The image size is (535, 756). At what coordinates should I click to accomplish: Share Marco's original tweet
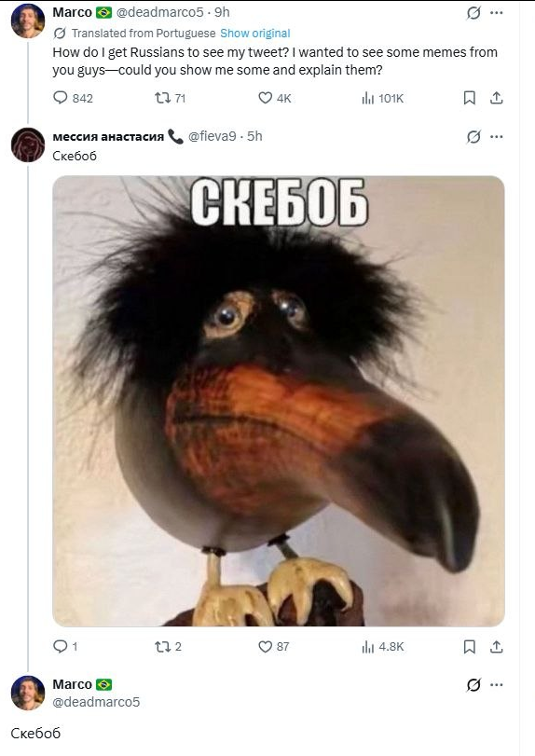click(497, 98)
